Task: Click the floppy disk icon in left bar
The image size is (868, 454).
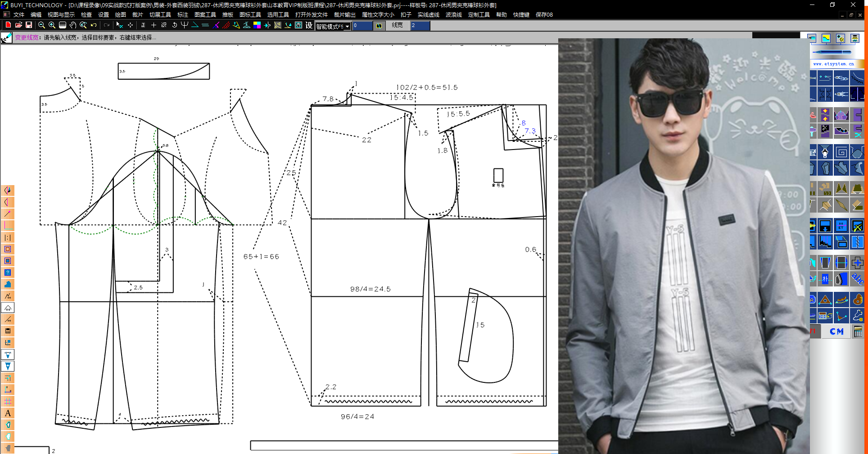Action: click(x=8, y=331)
